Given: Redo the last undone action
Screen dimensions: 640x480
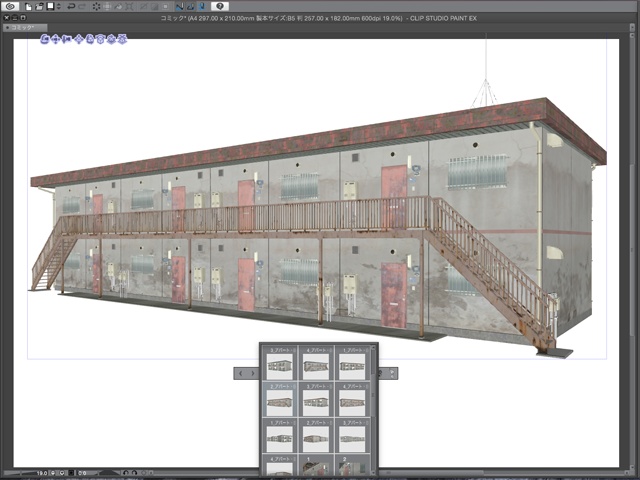Looking at the screenshot, I should point(82,7).
